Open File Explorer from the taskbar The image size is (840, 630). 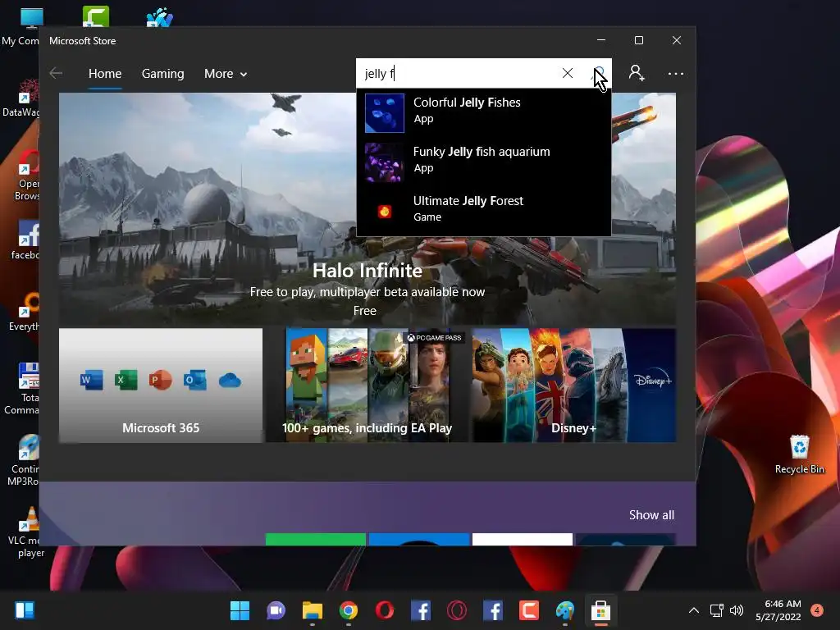tap(313, 610)
